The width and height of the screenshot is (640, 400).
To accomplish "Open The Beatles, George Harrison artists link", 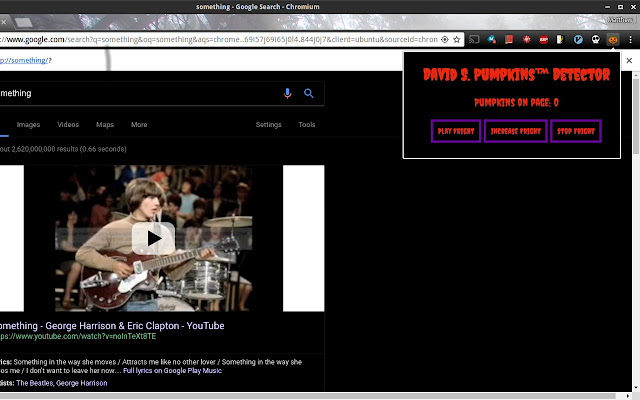I will (62, 383).
